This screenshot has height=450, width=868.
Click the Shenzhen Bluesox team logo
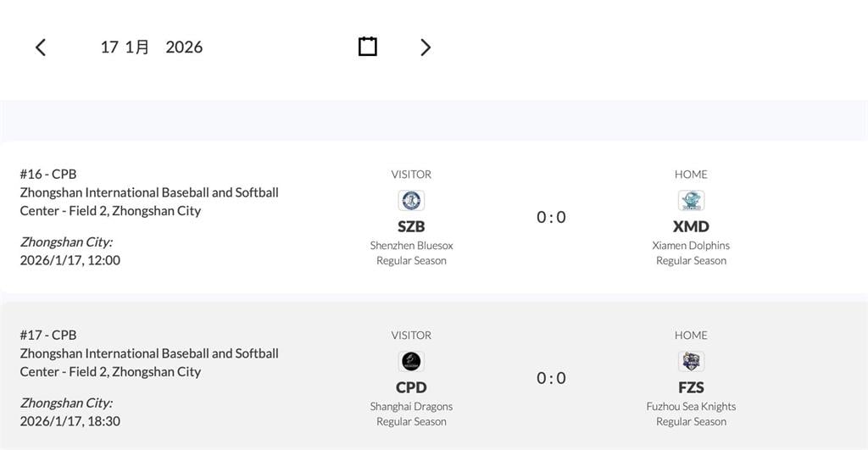coord(411,201)
